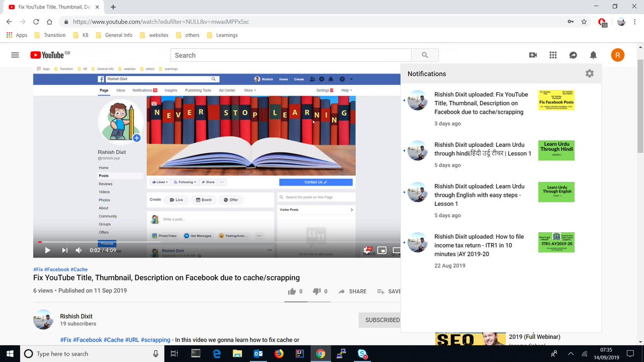The image size is (644, 362).
Task: Focus the YouTube search input field
Action: coord(291,55)
